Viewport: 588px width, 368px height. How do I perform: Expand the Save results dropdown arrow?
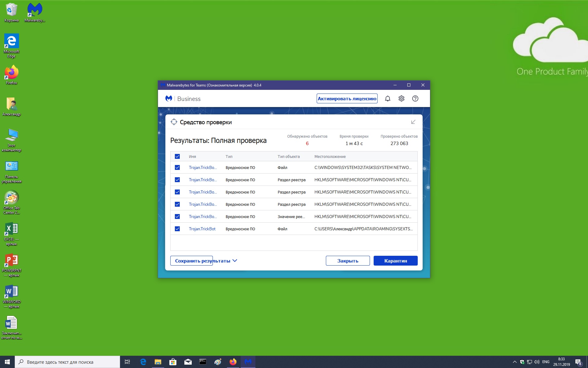(235, 261)
